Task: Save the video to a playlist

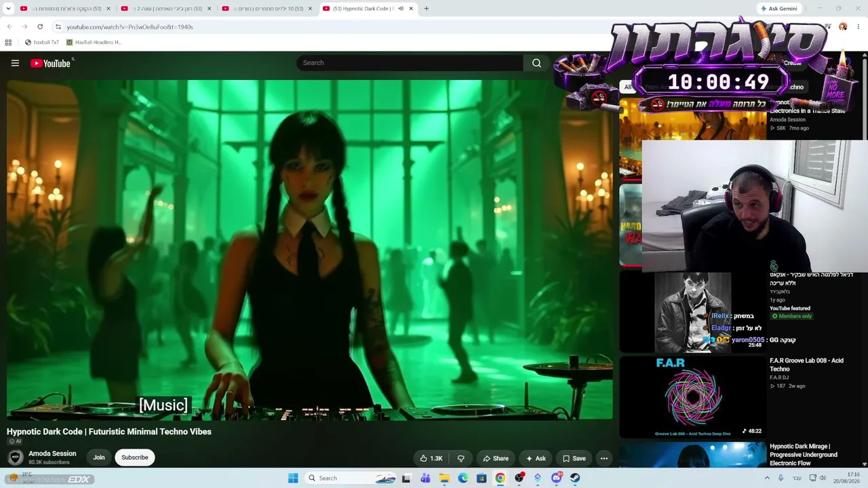Action: pos(574,458)
